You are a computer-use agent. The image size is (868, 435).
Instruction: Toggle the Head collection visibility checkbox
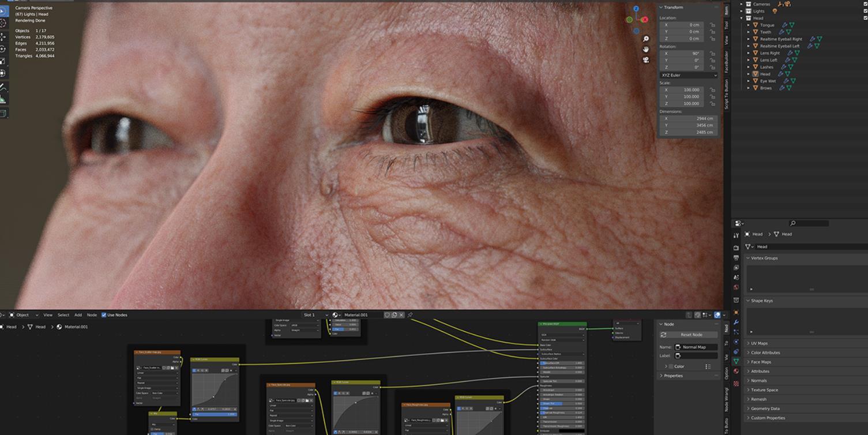click(865, 18)
